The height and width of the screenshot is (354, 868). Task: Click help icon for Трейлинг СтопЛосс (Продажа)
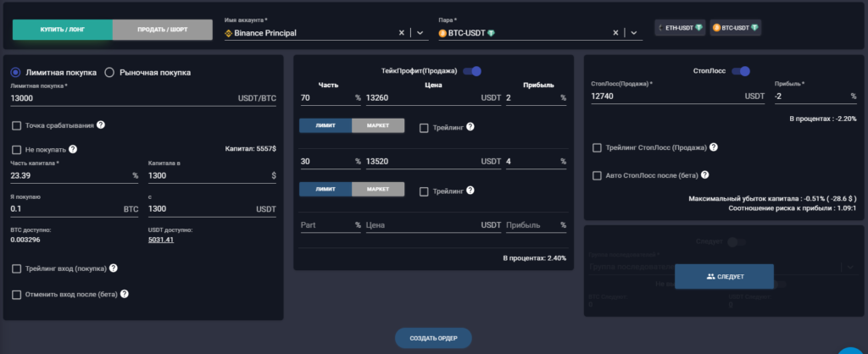point(713,147)
